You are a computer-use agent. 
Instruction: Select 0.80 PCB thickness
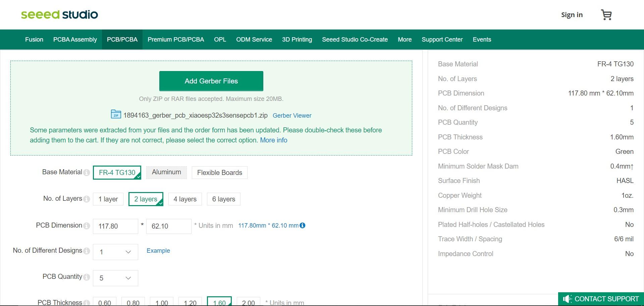point(133,302)
